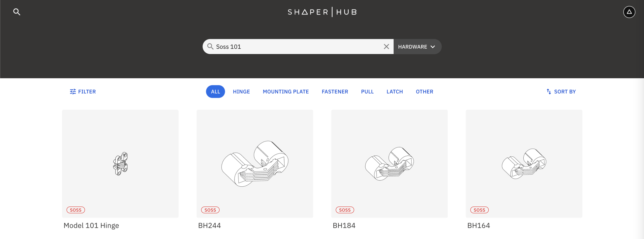Screen dimensions: 644x239
Task: Click the Sort By arrows icon
Action: tap(549, 92)
